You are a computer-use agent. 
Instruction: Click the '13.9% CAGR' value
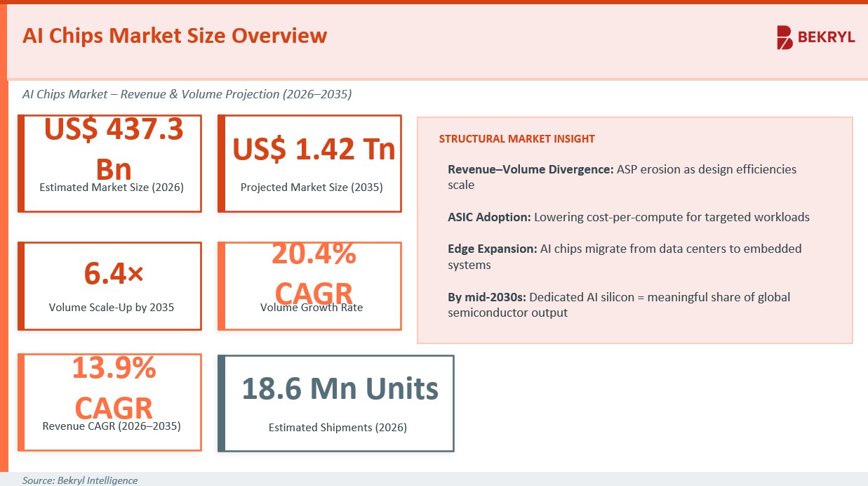pyautogui.click(x=114, y=388)
